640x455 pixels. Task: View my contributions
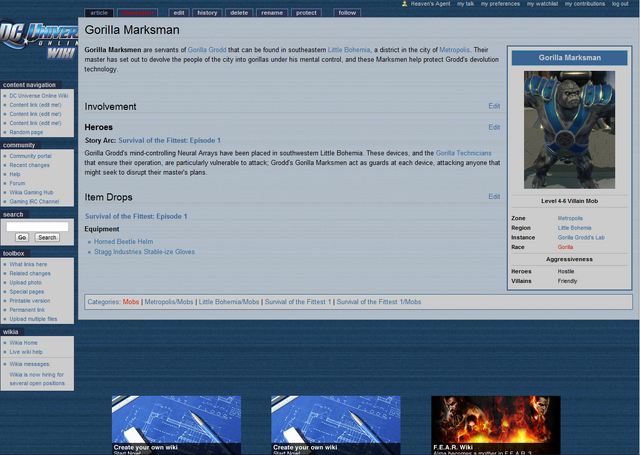585,4
